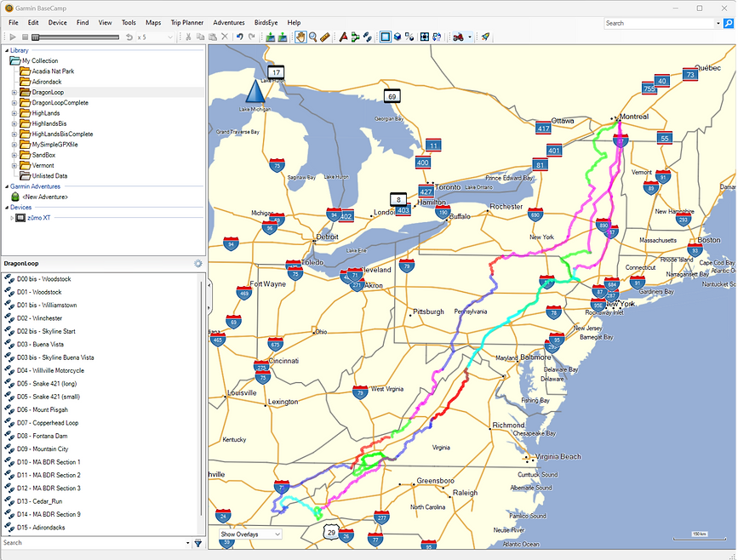Select the New Track footprints tool
The image size is (738, 560).
(368, 37)
